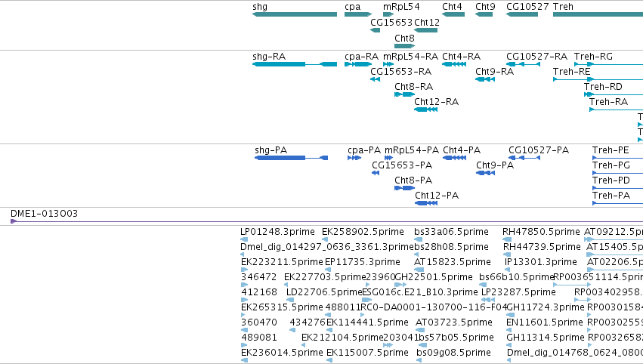Click the Cht8-PA protein glyph
Viewport: 643px width, 364px height.
coord(405,188)
